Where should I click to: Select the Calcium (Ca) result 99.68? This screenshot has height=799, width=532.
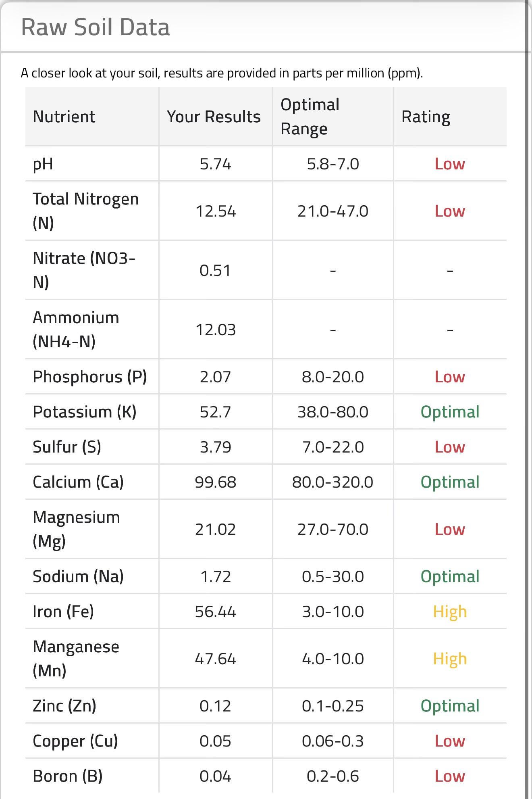[x=215, y=482]
